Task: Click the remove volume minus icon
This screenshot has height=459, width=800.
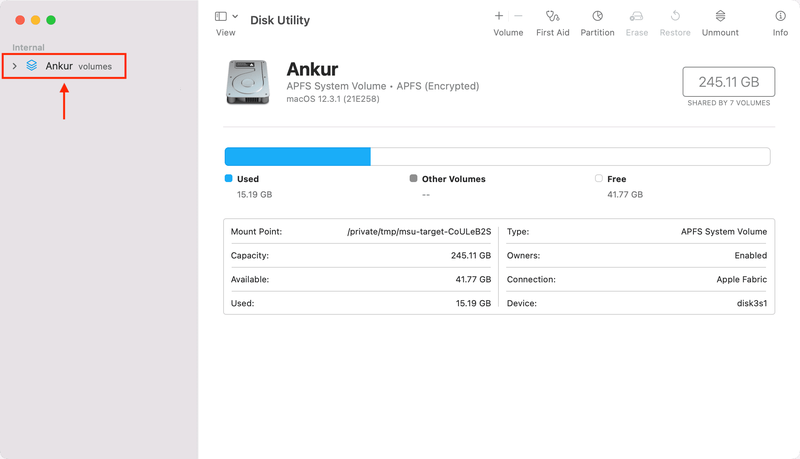Action: (x=518, y=16)
